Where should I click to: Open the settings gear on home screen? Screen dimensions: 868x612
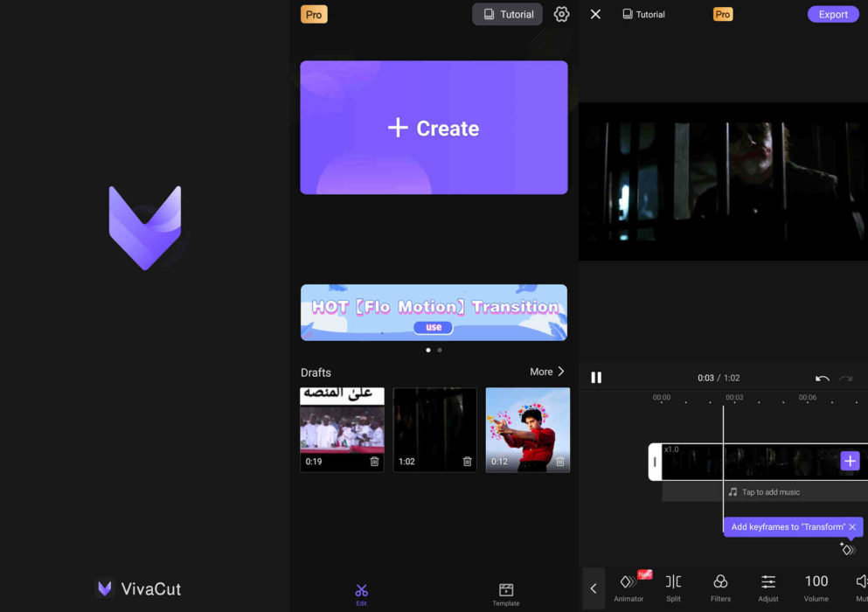[561, 14]
